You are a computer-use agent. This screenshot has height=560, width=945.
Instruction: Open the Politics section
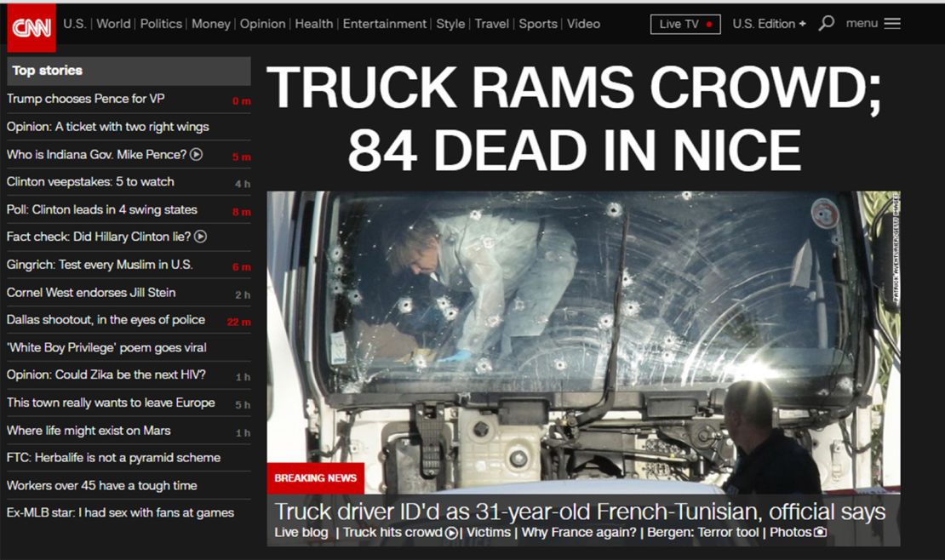(161, 24)
